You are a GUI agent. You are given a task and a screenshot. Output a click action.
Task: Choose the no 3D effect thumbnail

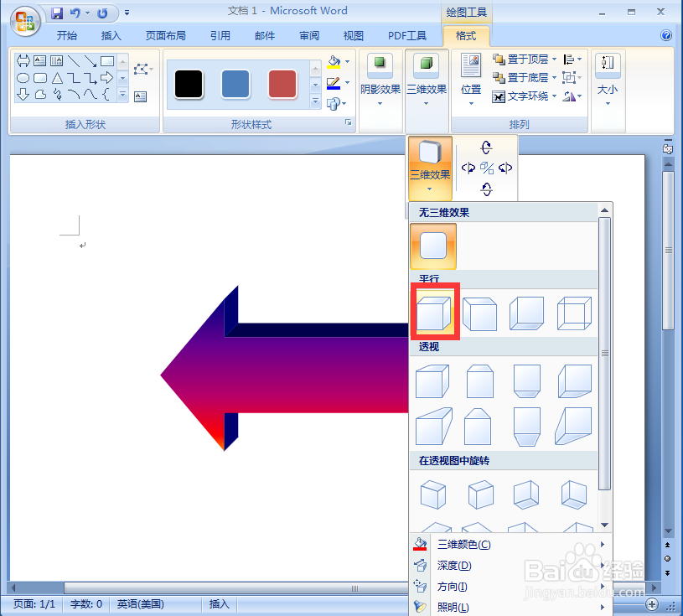coord(433,246)
